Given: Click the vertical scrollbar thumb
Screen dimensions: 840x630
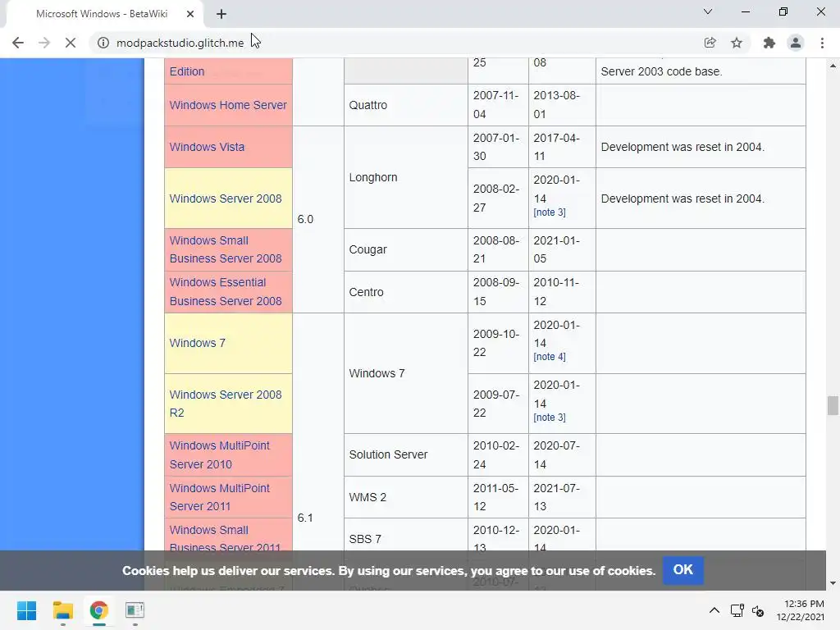Looking at the screenshot, I should (833, 405).
